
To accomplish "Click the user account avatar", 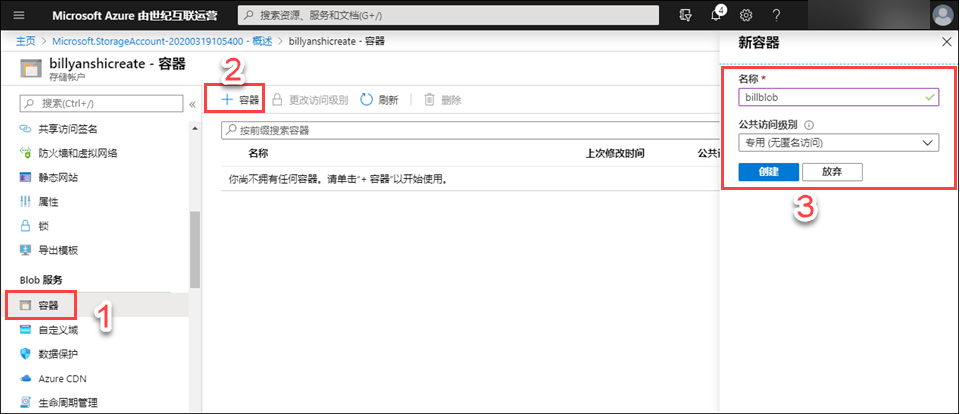I will pyautogui.click(x=943, y=15).
